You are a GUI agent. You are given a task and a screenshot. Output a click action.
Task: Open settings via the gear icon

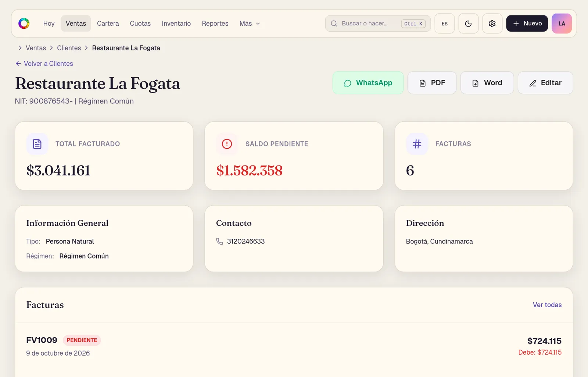pyautogui.click(x=492, y=24)
